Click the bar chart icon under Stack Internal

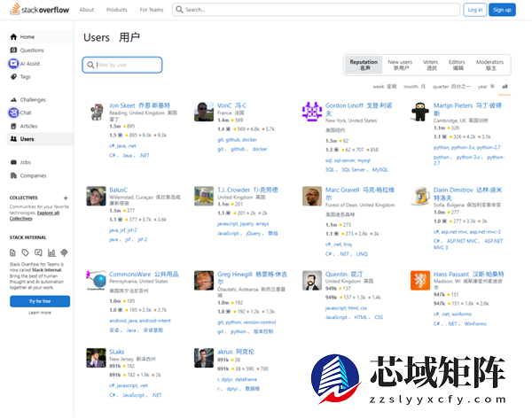tap(51, 252)
